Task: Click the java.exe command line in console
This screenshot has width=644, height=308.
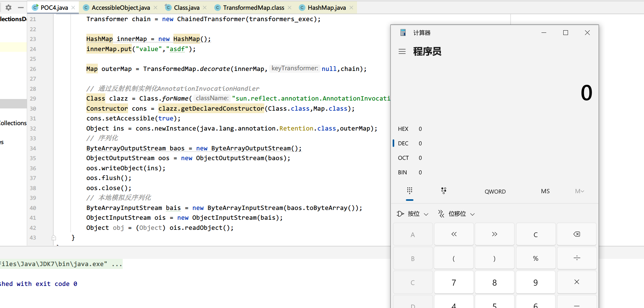Action: pyautogui.click(x=61, y=264)
